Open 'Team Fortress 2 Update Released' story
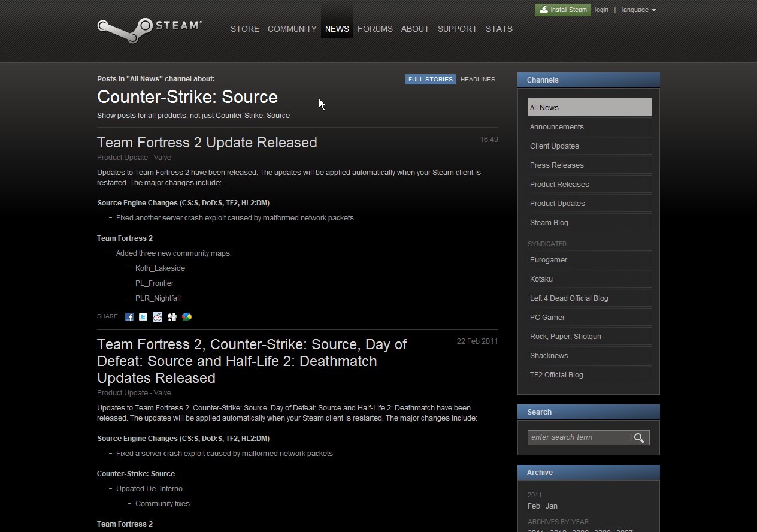Screen dimensions: 757x532 207,143
